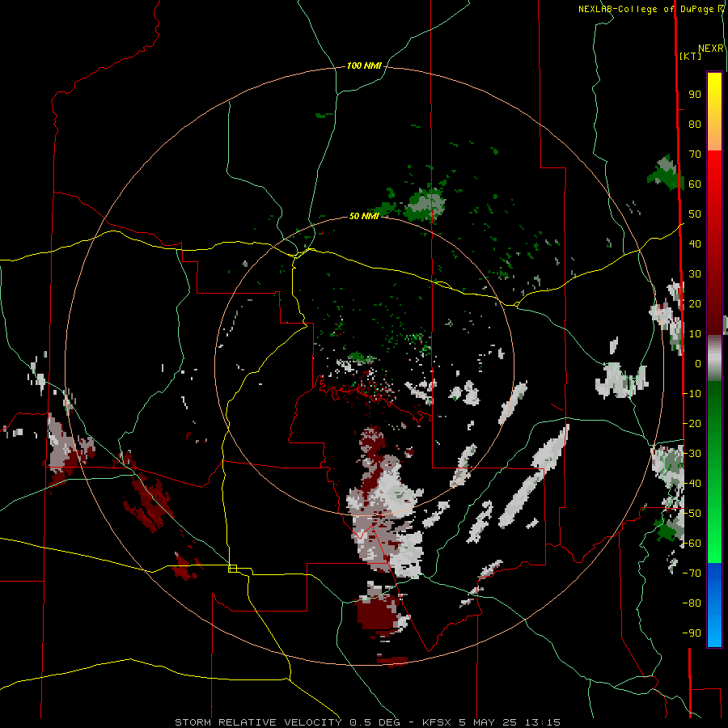Image resolution: width=728 pixels, height=728 pixels.
Task: Click the "100 NMI" range ring label
Action: (365, 66)
